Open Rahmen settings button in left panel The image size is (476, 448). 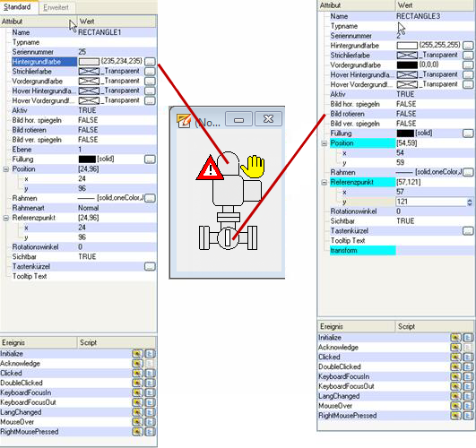[150, 198]
